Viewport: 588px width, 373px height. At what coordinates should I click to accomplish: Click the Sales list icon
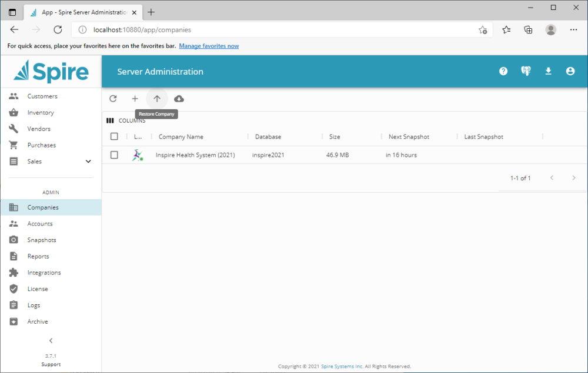click(14, 162)
